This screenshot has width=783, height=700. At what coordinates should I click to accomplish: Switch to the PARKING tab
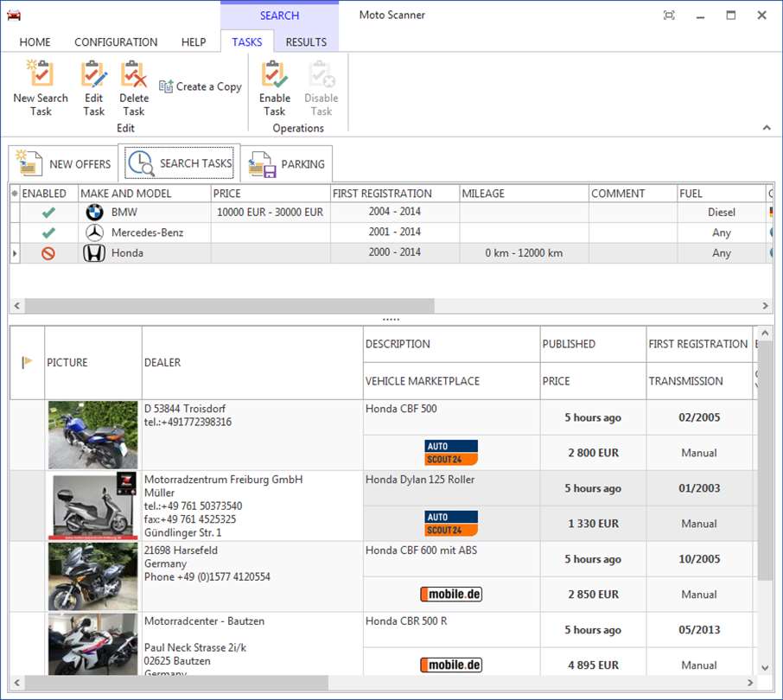coord(287,164)
